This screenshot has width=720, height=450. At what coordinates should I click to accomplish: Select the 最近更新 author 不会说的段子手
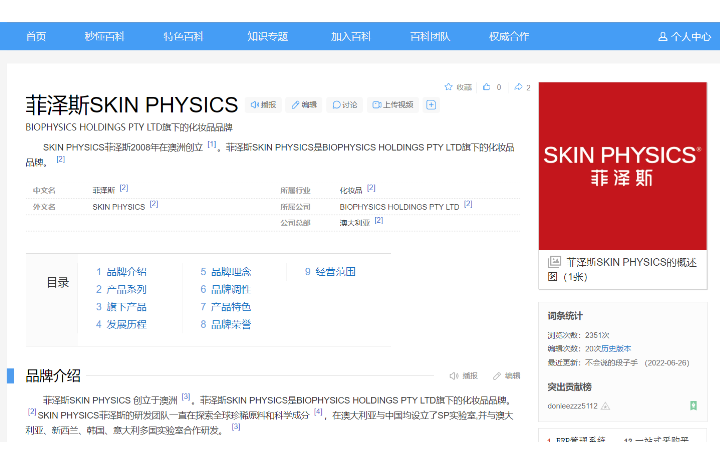coord(611,363)
